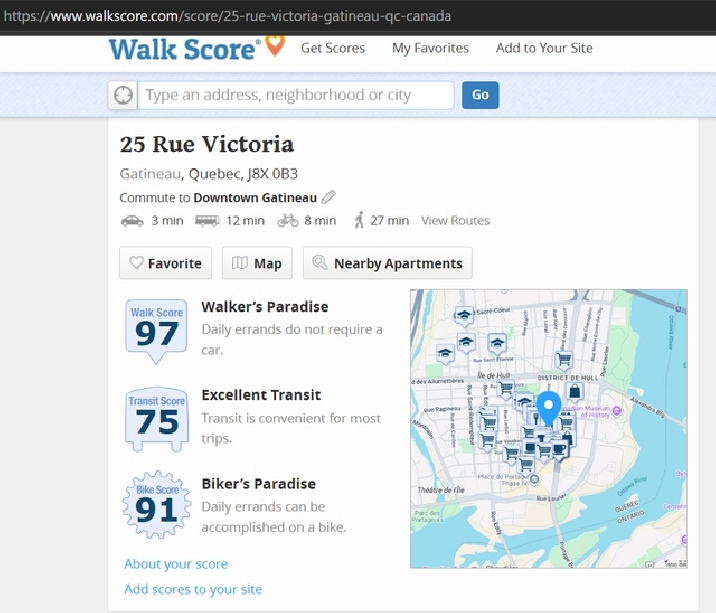Click the Bike Score 91 badge

(x=156, y=505)
